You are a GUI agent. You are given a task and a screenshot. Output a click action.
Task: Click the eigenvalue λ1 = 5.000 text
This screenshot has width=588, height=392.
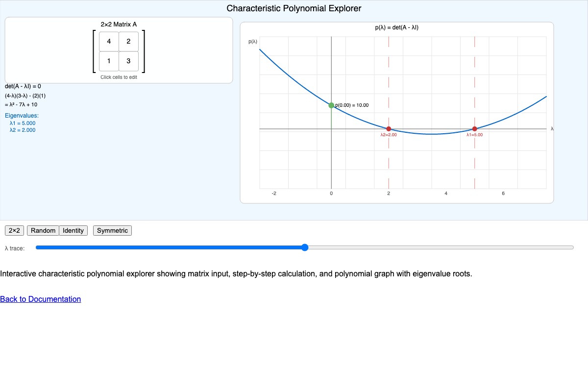22,123
